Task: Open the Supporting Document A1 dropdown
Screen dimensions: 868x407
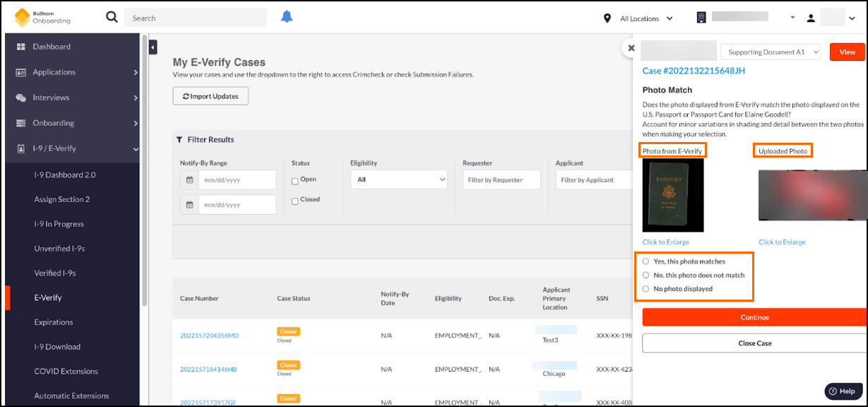Action: tap(771, 52)
